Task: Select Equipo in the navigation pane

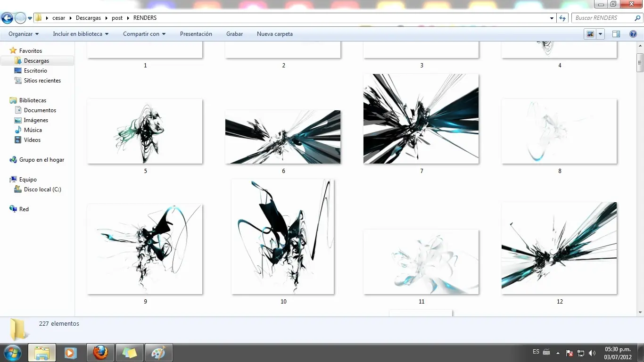Action: point(28,180)
